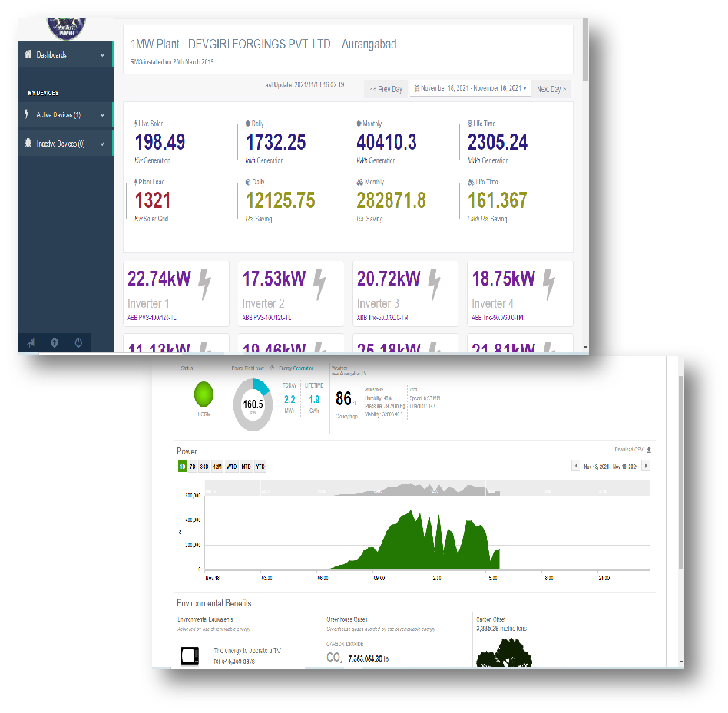This screenshot has width=728, height=713.
Task: Click the 198.49 Live Solar value
Action: coord(160,142)
